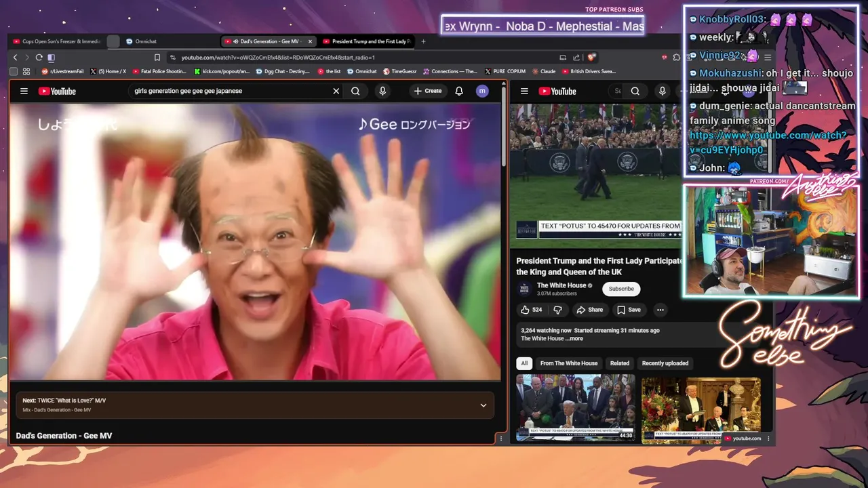Subscribe to The White House channel
This screenshot has width=868, height=488.
pyautogui.click(x=621, y=289)
